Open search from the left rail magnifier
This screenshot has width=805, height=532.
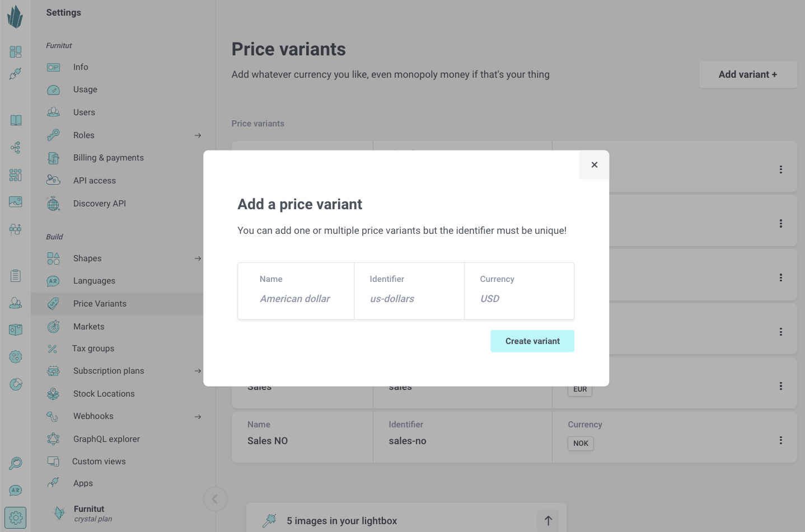(16, 463)
